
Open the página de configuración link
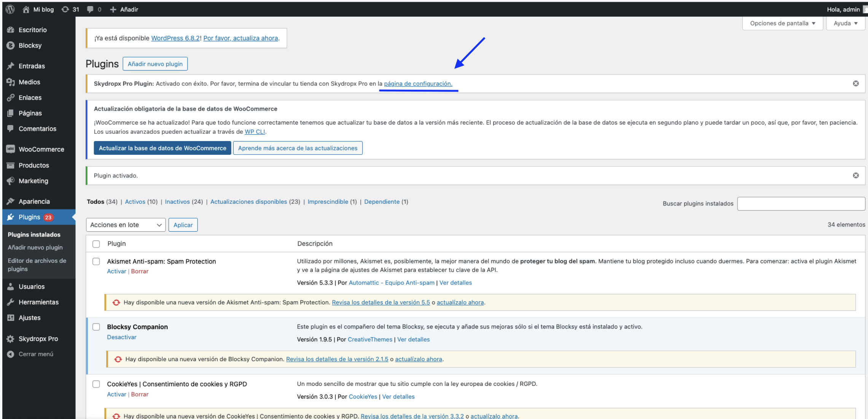418,84
